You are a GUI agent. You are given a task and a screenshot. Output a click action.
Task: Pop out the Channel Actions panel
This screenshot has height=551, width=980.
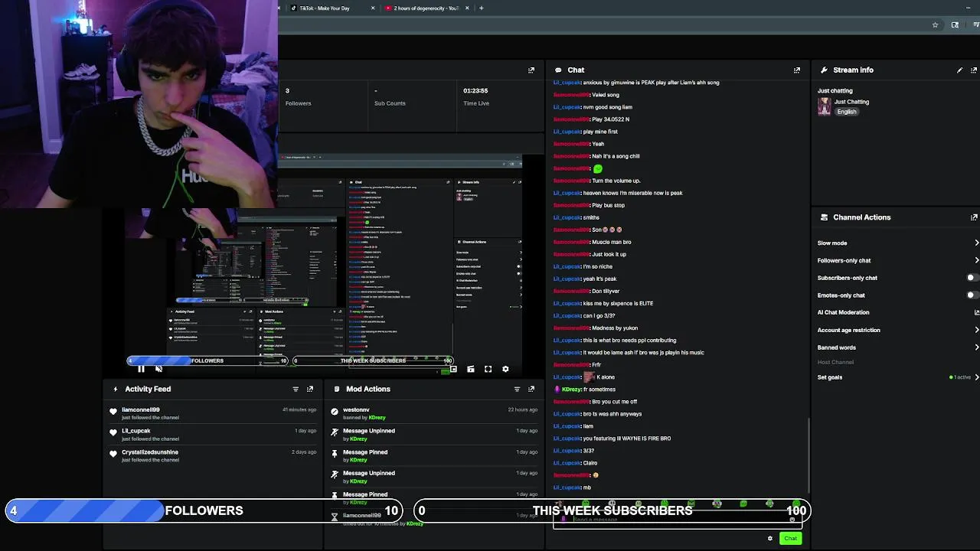[x=974, y=217]
